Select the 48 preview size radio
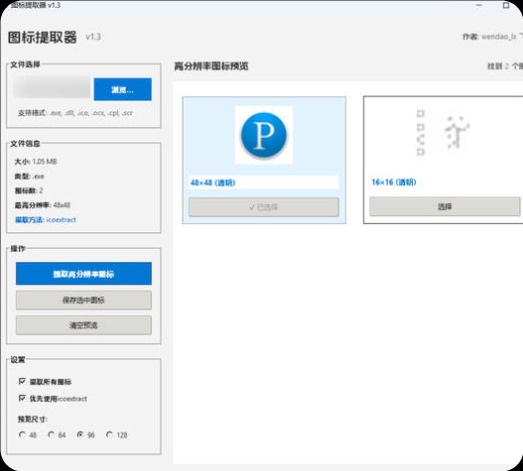 (x=22, y=434)
